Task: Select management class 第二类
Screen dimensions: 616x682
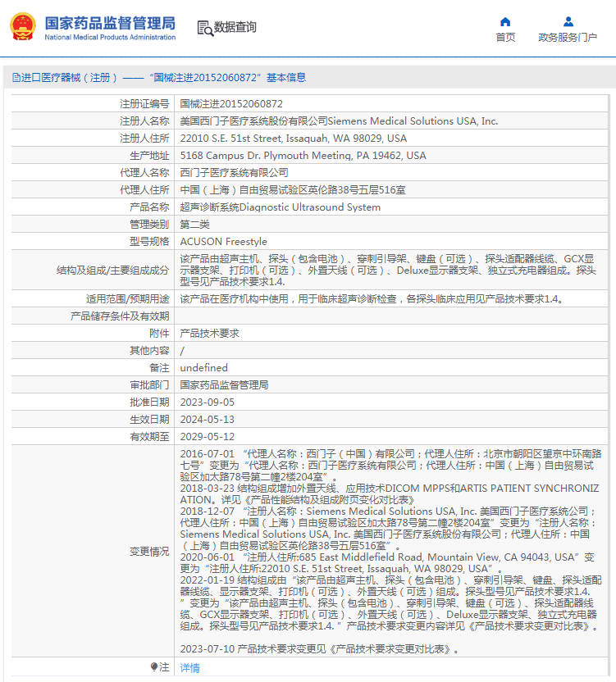Action: (x=195, y=225)
